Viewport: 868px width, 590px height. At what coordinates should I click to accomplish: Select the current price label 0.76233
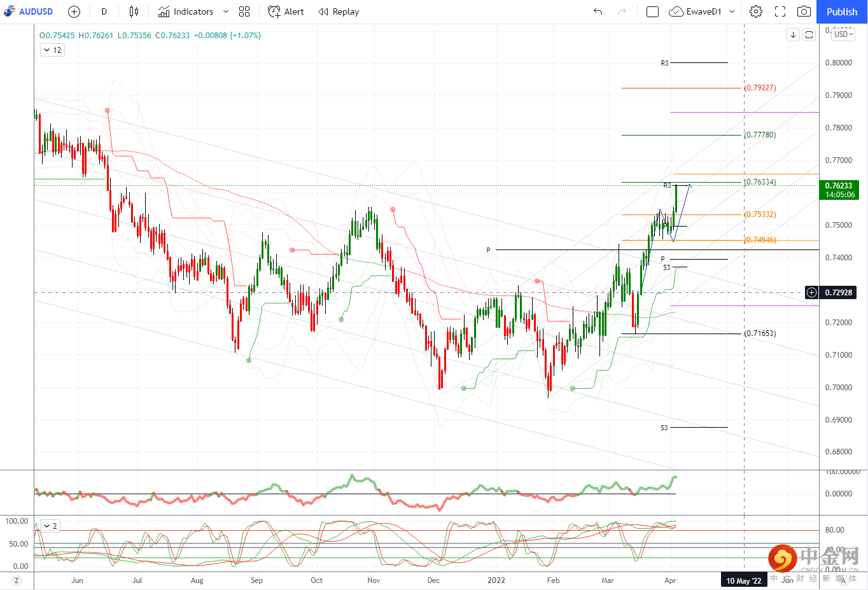coord(839,186)
